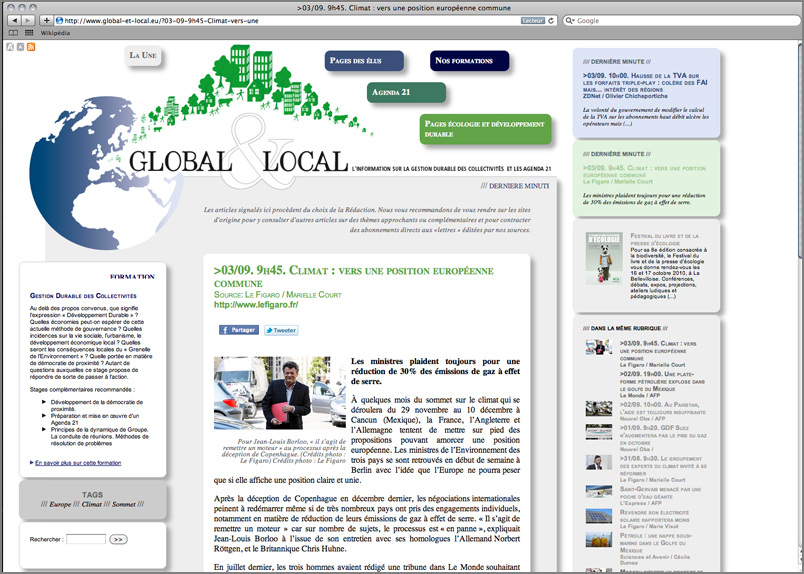Image resolution: width=804 pixels, height=574 pixels.
Task: Click the Climat tag
Action: [x=92, y=504]
